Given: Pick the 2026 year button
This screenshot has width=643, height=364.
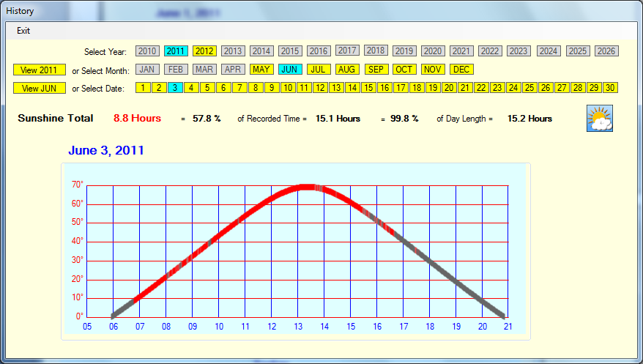Looking at the screenshot, I should 606,51.
